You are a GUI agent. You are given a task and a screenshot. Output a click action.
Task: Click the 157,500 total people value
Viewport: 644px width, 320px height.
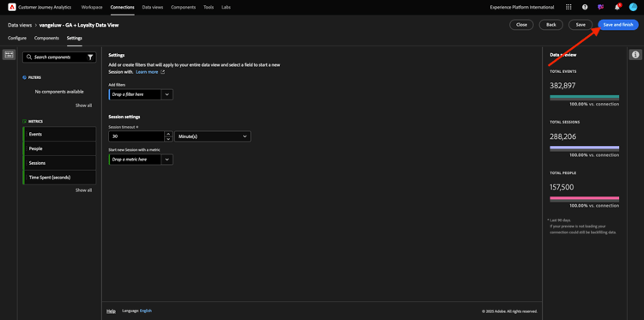coord(562,187)
